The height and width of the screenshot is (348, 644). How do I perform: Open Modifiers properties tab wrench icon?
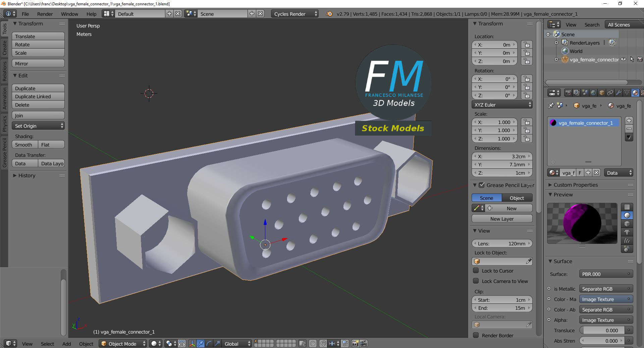(619, 93)
